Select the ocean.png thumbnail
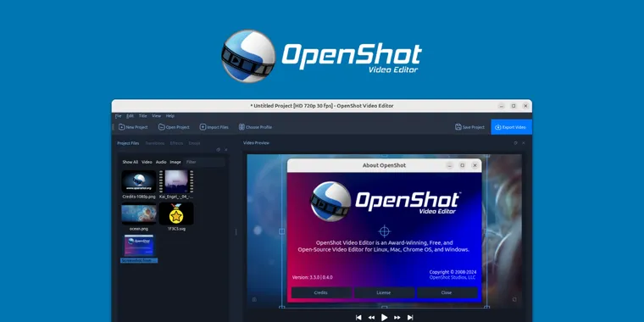 pos(139,214)
